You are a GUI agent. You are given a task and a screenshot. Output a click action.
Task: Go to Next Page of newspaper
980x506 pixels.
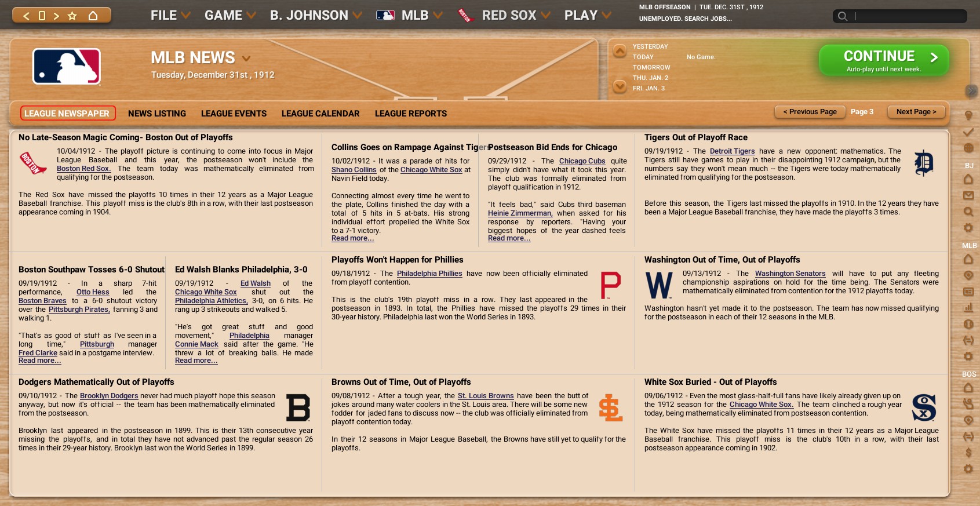coord(916,112)
